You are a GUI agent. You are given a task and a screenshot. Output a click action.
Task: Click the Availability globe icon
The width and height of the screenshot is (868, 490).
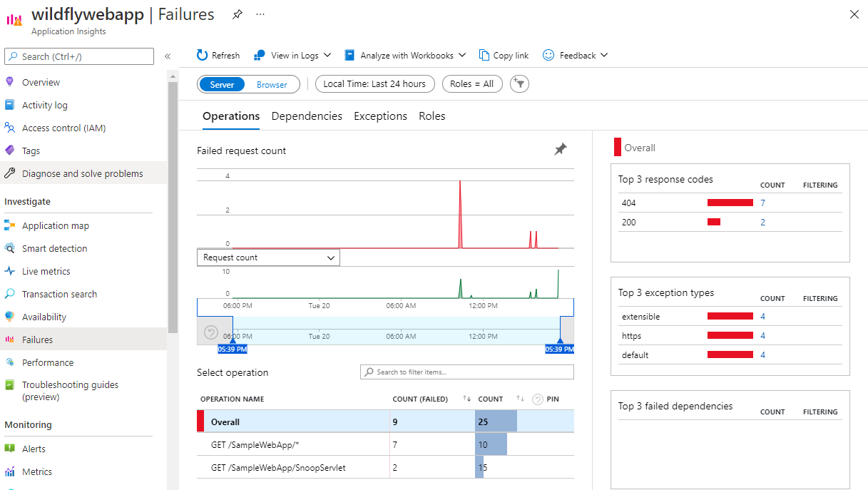point(9,317)
